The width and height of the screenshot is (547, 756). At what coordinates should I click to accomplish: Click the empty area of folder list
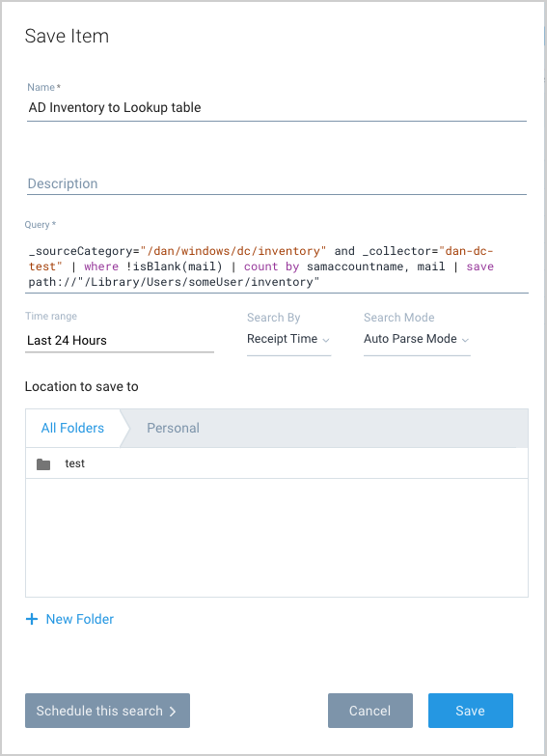tap(277, 538)
